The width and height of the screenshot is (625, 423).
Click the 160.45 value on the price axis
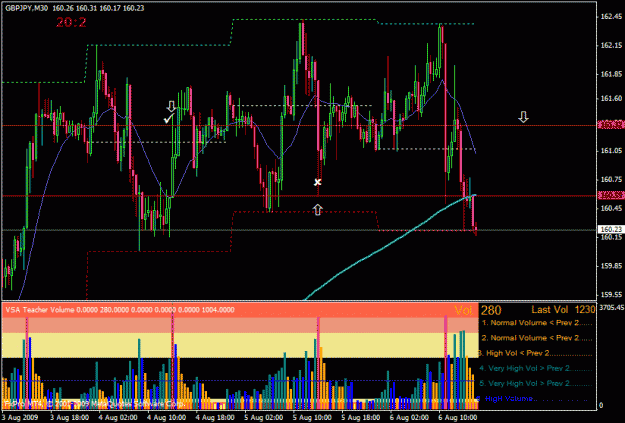click(x=611, y=208)
